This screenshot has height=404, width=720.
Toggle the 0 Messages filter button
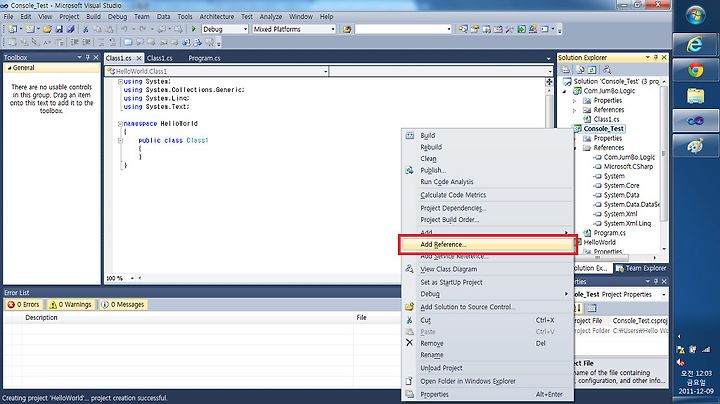click(123, 304)
